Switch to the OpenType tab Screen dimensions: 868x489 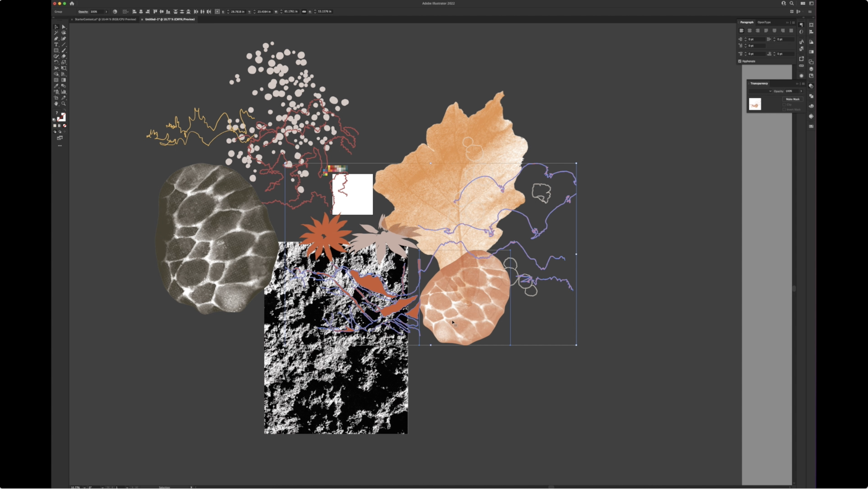point(764,22)
